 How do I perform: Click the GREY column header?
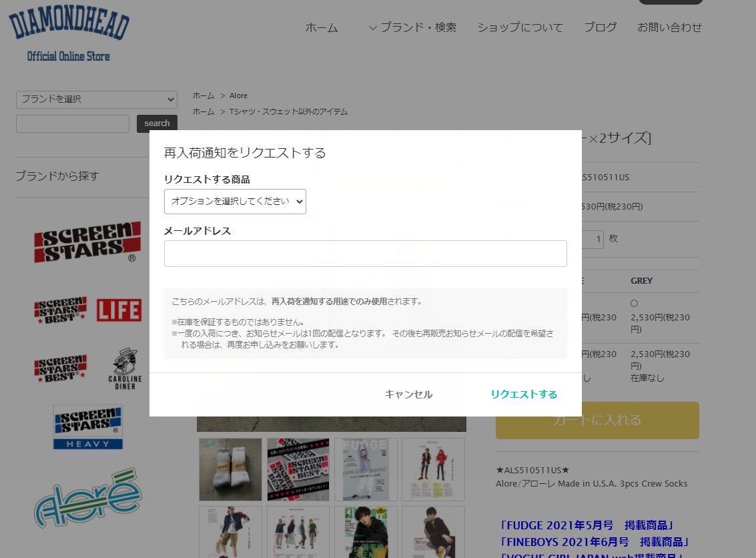point(641,281)
